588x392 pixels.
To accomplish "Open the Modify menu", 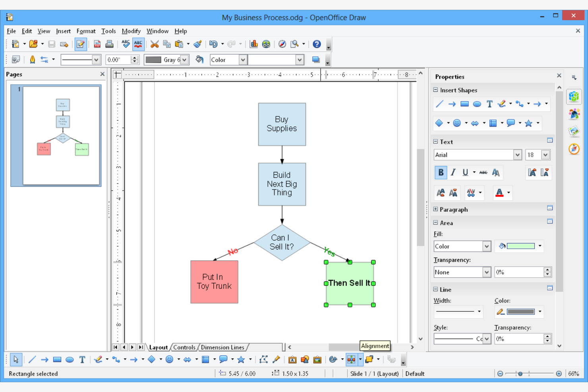I will tap(131, 31).
